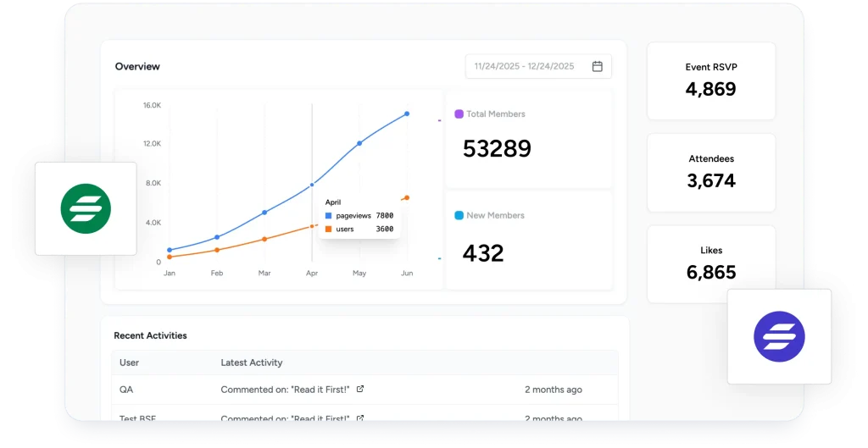Open the Event RSVP card
The width and height of the screenshot is (868, 448).
coord(711,80)
